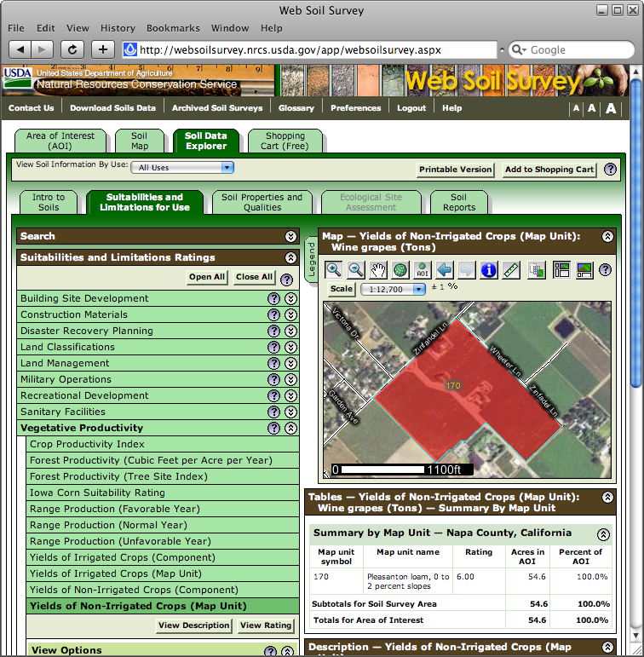644x657 pixels.
Task: Select the map Zoom Out tool
Action: [356, 270]
